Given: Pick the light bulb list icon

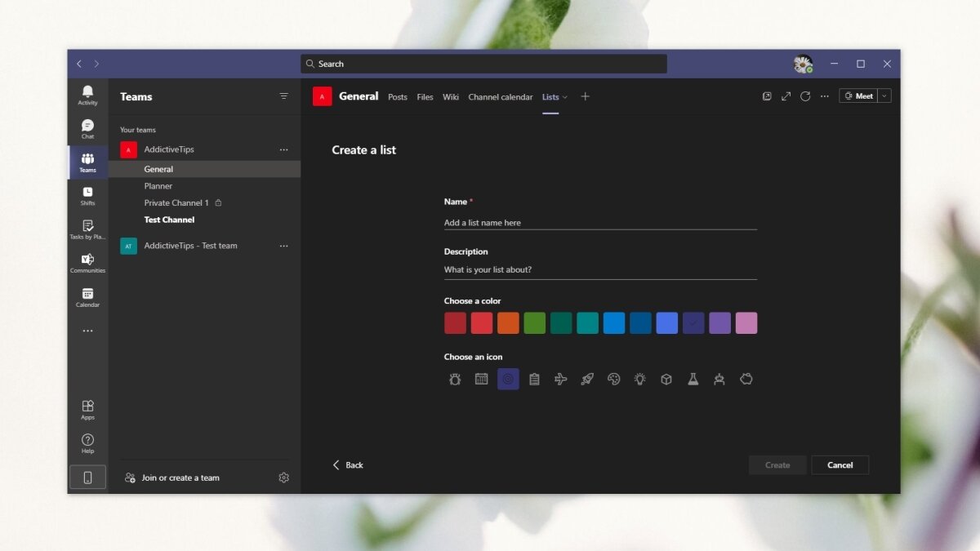Looking at the screenshot, I should (639, 379).
